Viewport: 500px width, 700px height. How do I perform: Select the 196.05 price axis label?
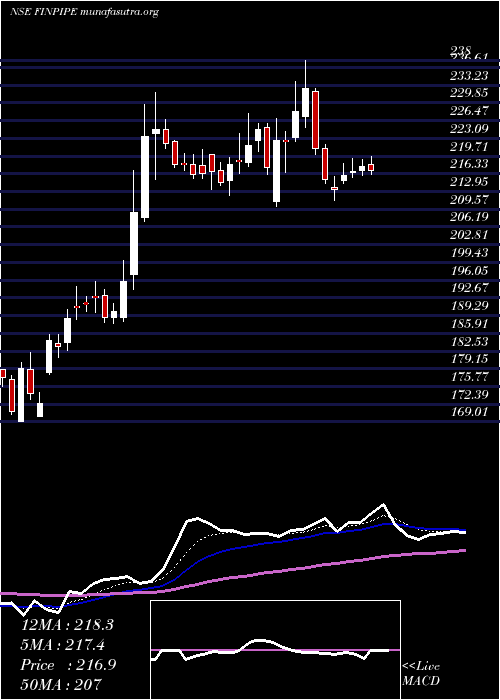469,271
